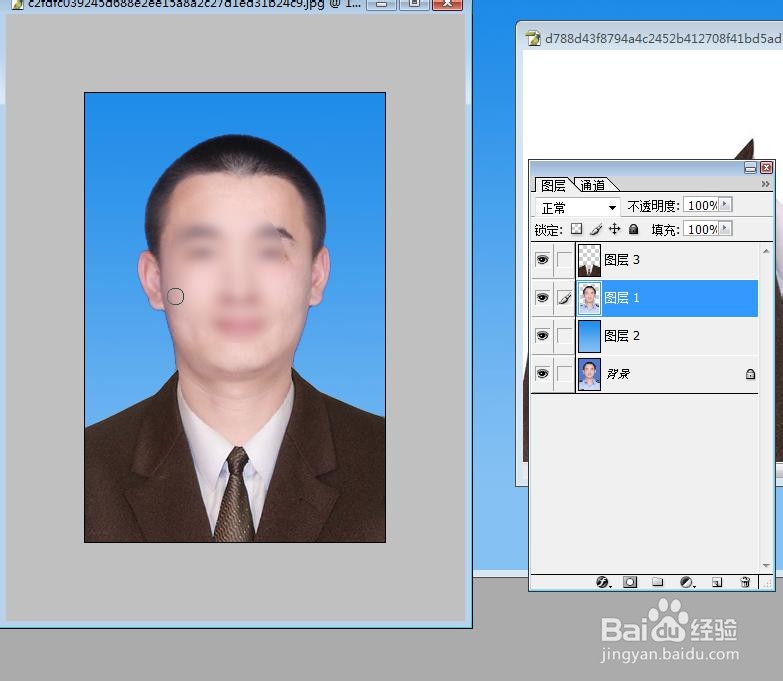The image size is (783, 681).
Task: Enable lock position move icon
Action: [615, 229]
